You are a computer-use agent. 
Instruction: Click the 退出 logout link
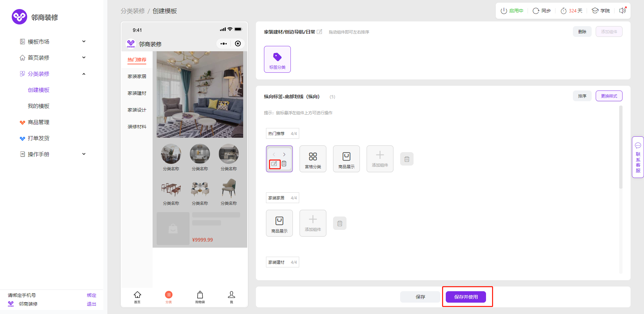pos(92,304)
